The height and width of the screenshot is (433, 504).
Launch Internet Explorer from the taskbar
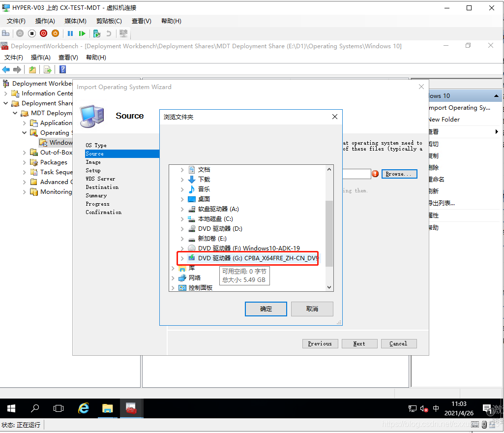pos(84,408)
